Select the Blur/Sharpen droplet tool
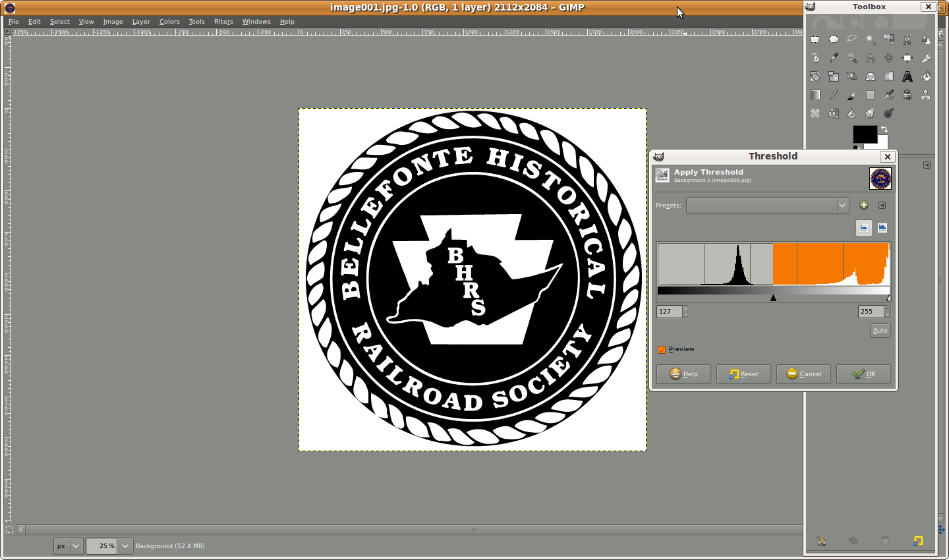Screen dimensions: 949x560 (x=852, y=113)
